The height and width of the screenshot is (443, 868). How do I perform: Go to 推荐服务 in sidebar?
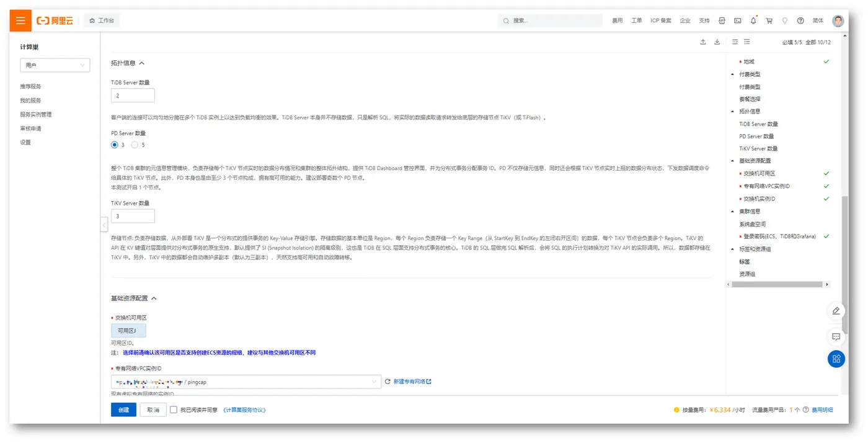31,86
